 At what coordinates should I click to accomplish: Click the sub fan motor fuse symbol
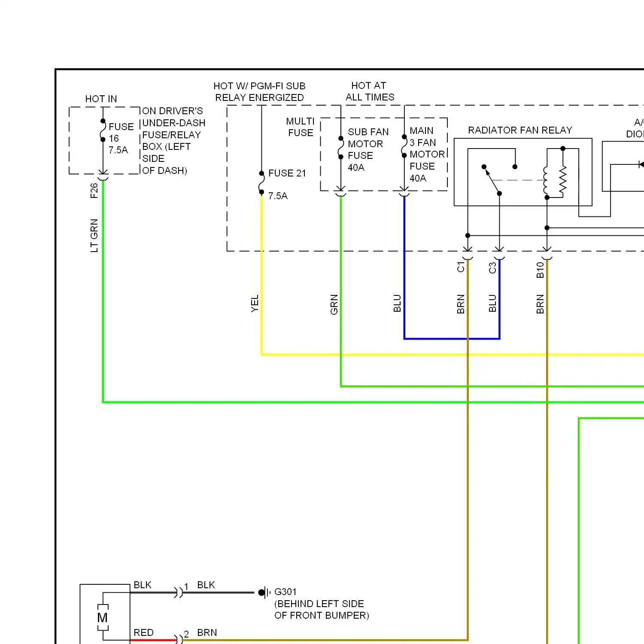(341, 147)
